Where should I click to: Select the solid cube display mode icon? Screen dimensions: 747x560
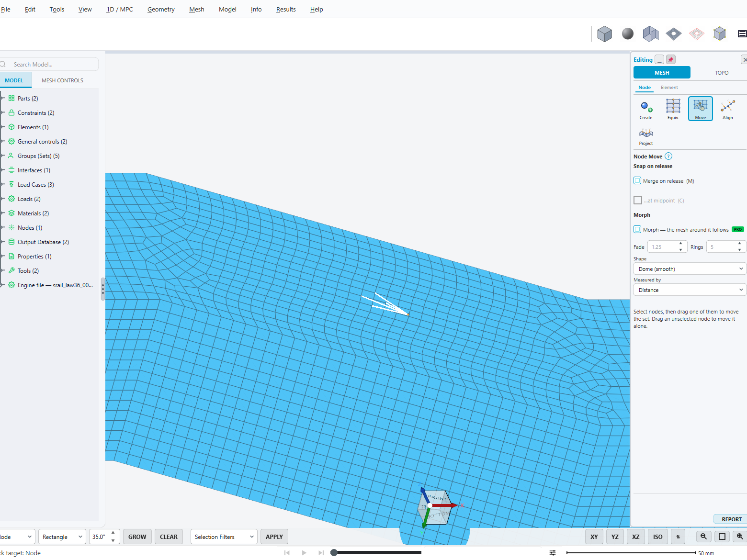[605, 34]
